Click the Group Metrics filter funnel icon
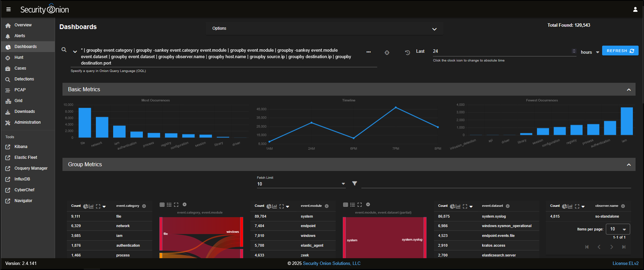 pyautogui.click(x=354, y=183)
